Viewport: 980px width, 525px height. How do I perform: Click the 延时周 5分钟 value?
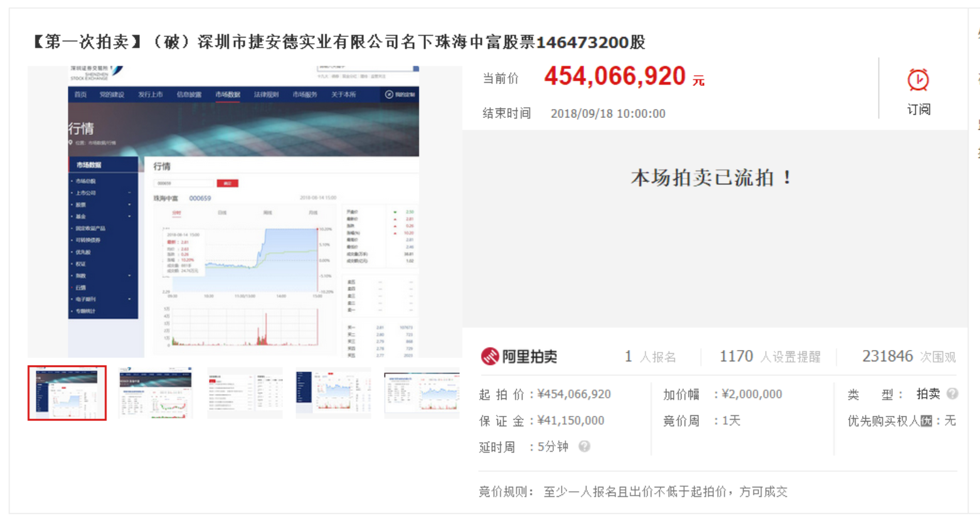point(552,447)
